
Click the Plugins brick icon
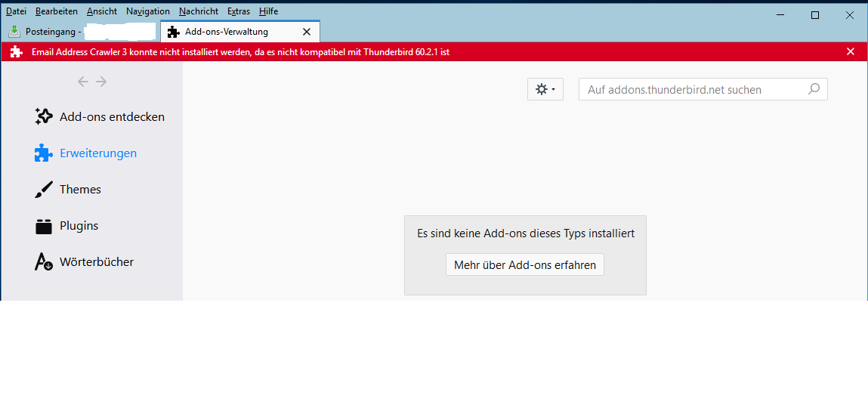pyautogui.click(x=44, y=227)
